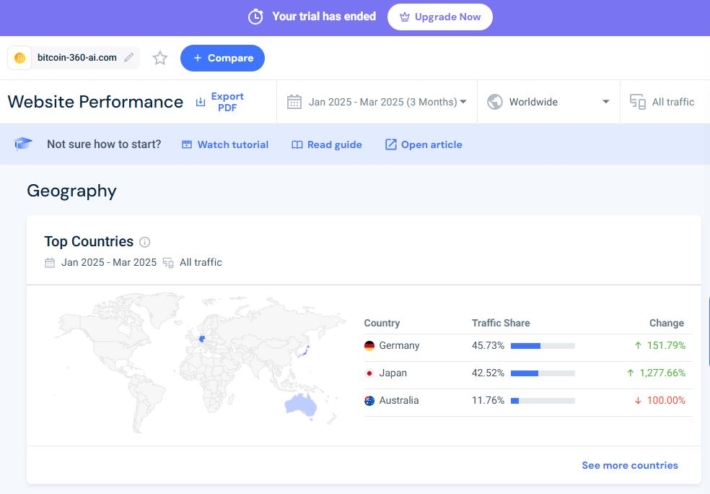This screenshot has width=710, height=494.
Task: Click the 1,277.66% change value
Action: (662, 373)
